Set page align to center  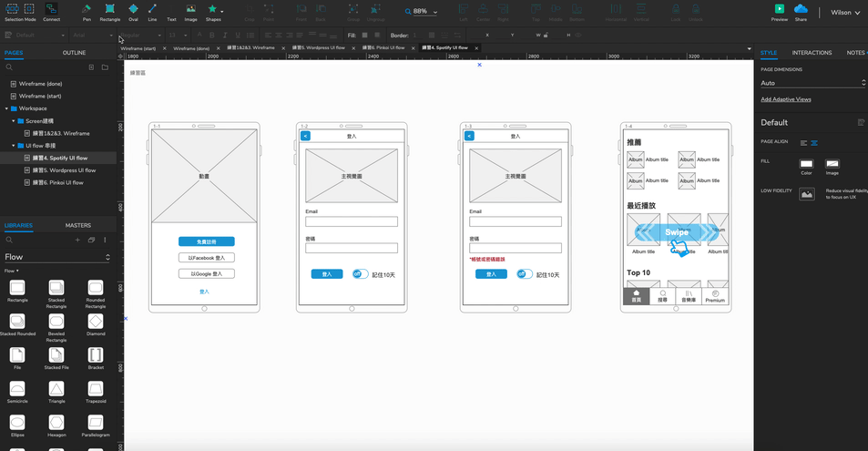814,143
